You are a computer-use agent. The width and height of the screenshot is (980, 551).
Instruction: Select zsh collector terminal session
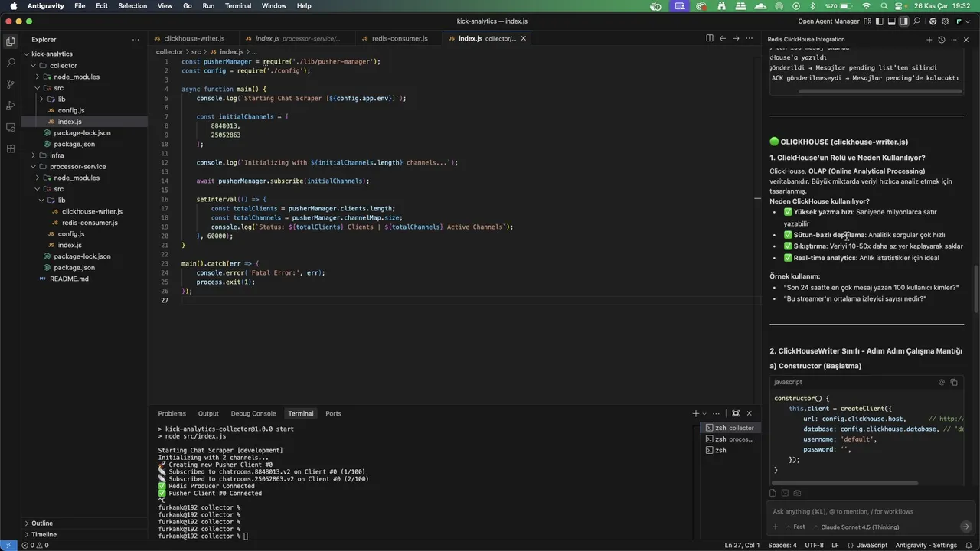click(x=730, y=428)
